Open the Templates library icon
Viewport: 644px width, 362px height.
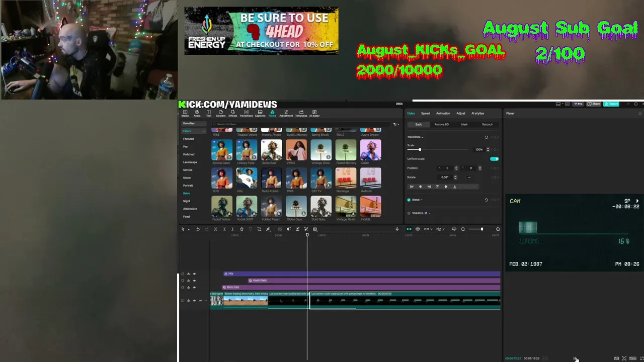click(301, 113)
